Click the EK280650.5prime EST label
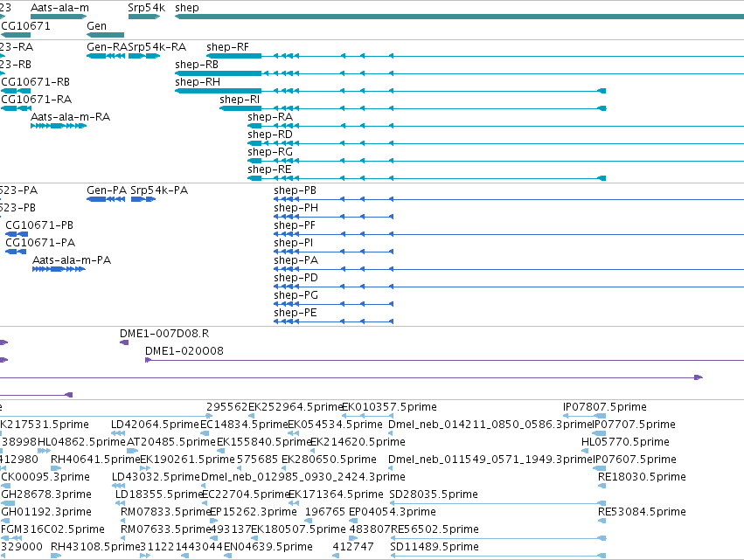Image resolution: width=744 pixels, height=560 pixels. point(329,460)
